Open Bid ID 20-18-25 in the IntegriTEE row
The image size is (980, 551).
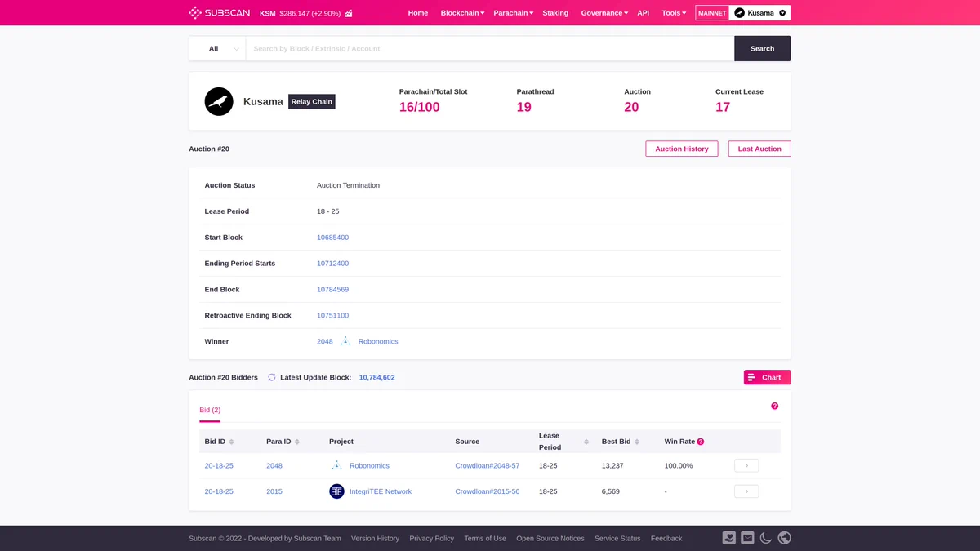tap(219, 491)
